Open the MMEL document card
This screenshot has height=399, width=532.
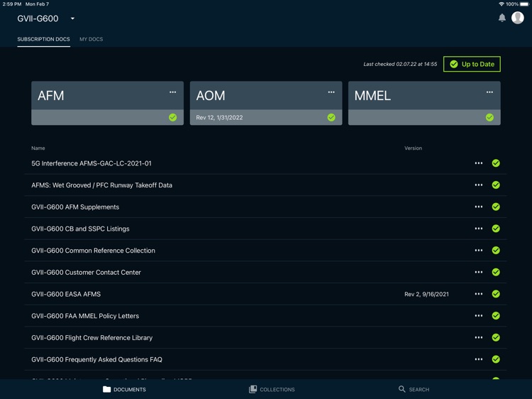point(424,103)
